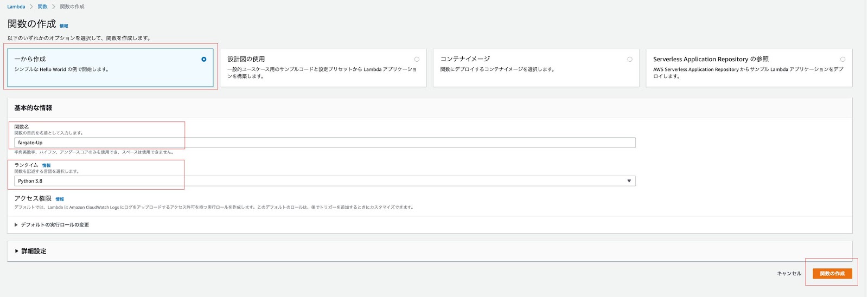Go to 関数 in the breadcrumb
Screen dimensions: 868x297
pyautogui.click(x=42, y=7)
